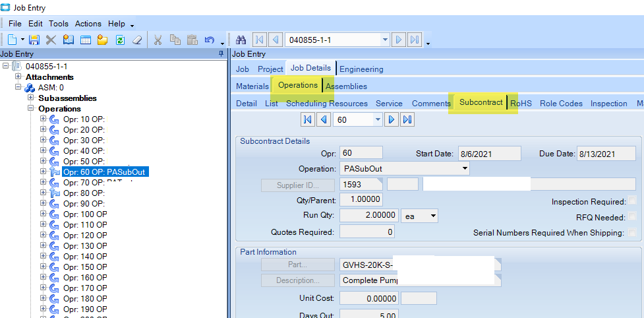The image size is (644, 318).
Task: Open the Help menu
Action: click(117, 23)
